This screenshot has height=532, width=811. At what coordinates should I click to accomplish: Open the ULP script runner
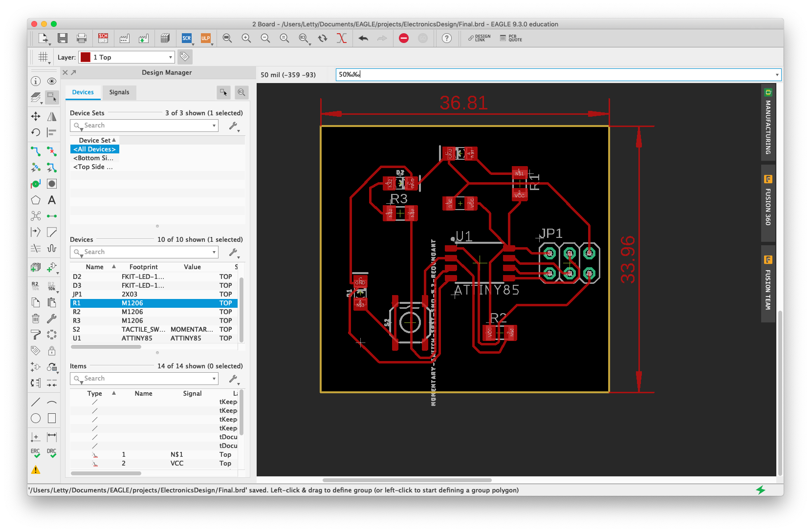(x=206, y=38)
